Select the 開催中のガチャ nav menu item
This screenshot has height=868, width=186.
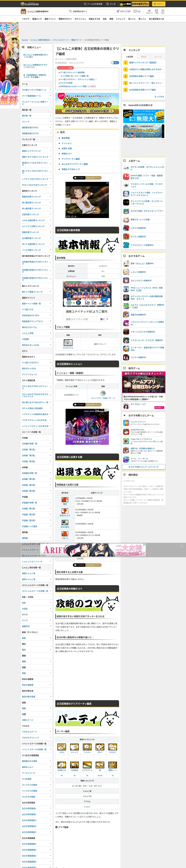(x=65, y=19)
